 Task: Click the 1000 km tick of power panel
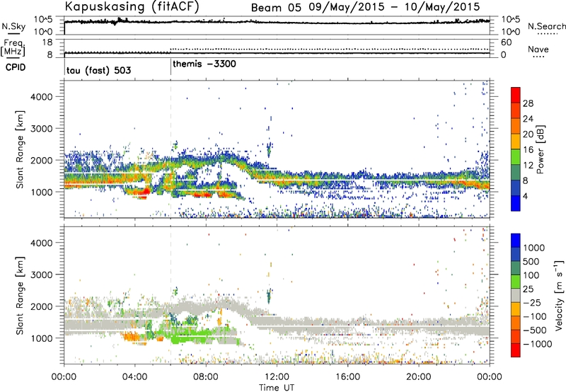42,192
